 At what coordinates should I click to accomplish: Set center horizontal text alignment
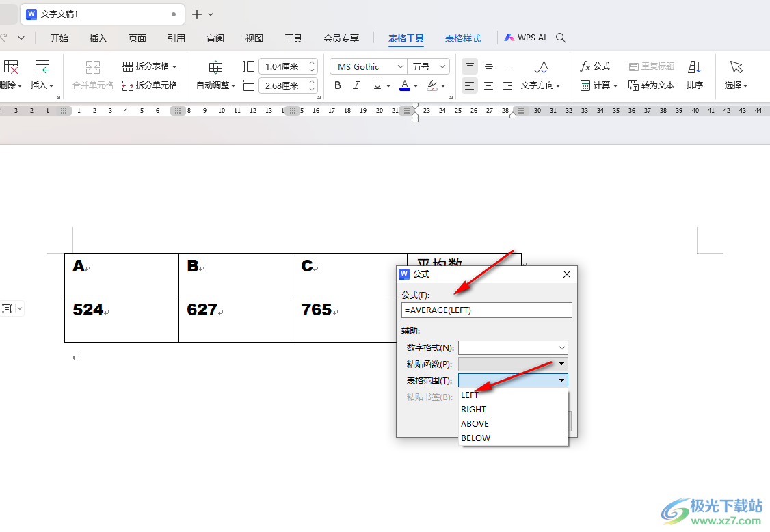point(489,86)
